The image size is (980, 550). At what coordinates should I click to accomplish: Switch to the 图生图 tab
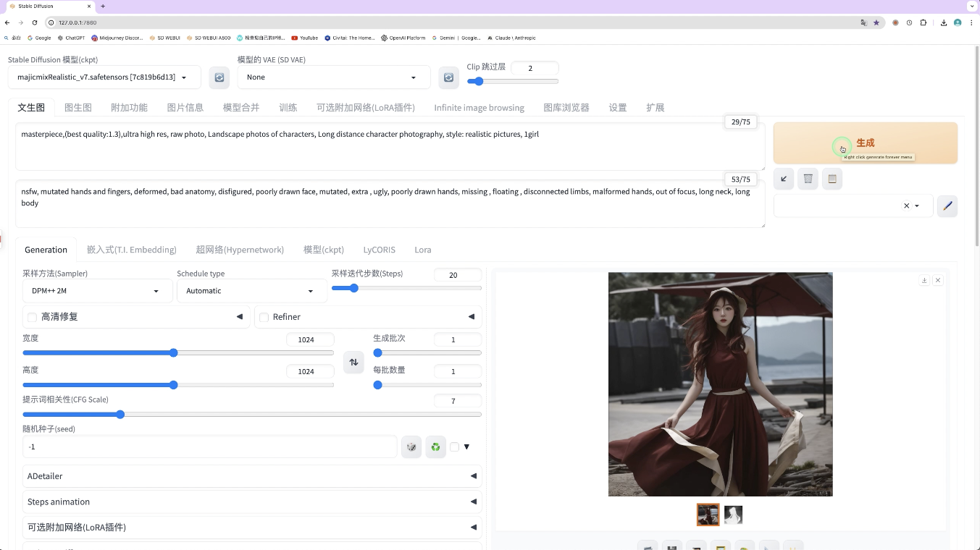click(x=78, y=107)
